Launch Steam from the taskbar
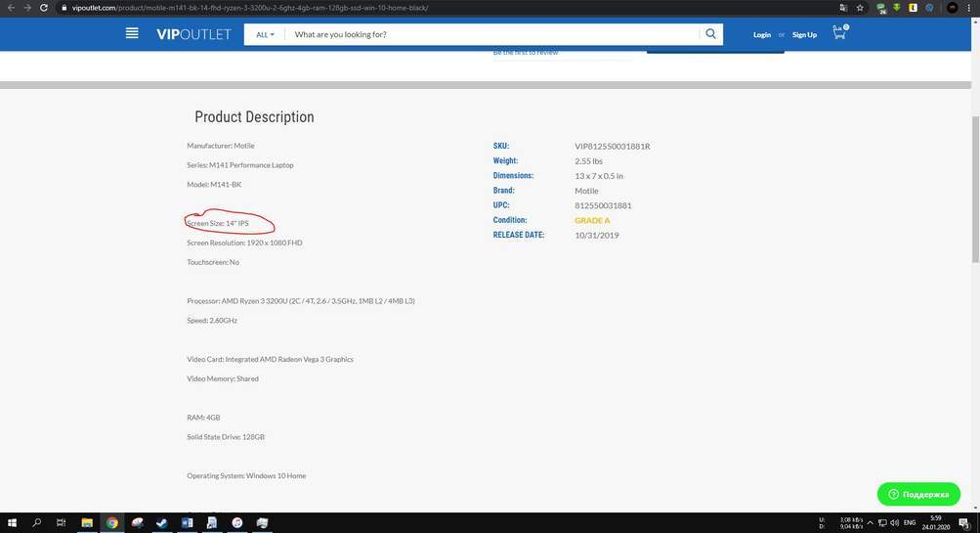 coord(161,523)
